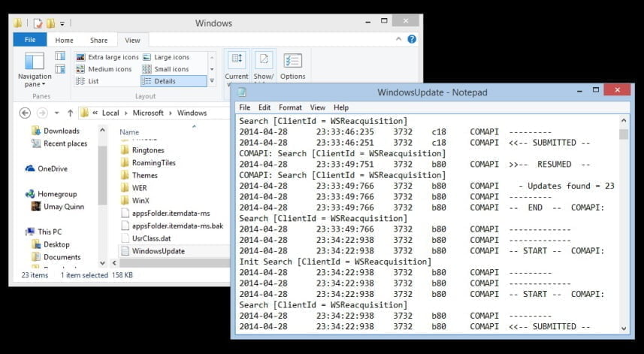The height and width of the screenshot is (354, 644).
Task: Select Homegroup in navigation pane
Action: click(x=51, y=194)
